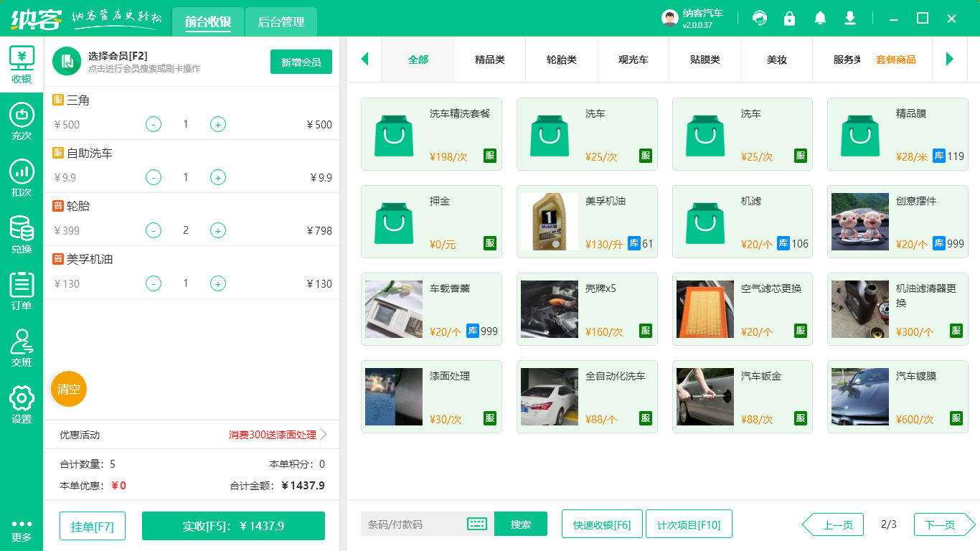Select the 扣次 sidebar function
The width and height of the screenshot is (980, 551).
click(x=21, y=177)
